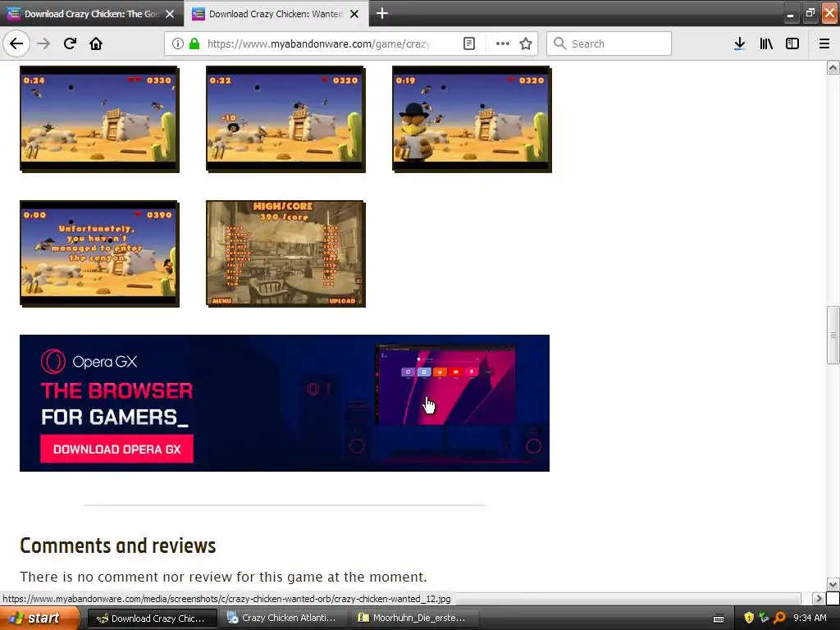Open the Firefox home page
Image resolution: width=840 pixels, height=630 pixels.
(96, 43)
